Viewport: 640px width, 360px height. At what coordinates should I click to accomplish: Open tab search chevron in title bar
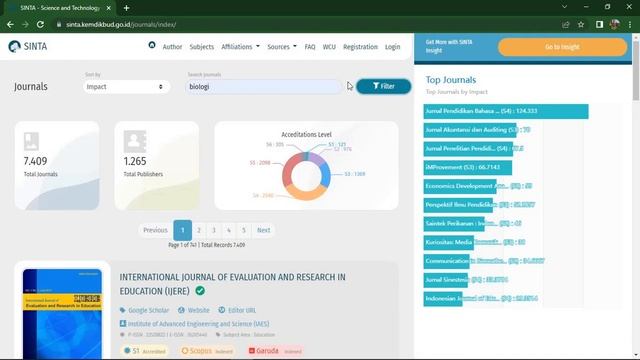click(x=564, y=7)
